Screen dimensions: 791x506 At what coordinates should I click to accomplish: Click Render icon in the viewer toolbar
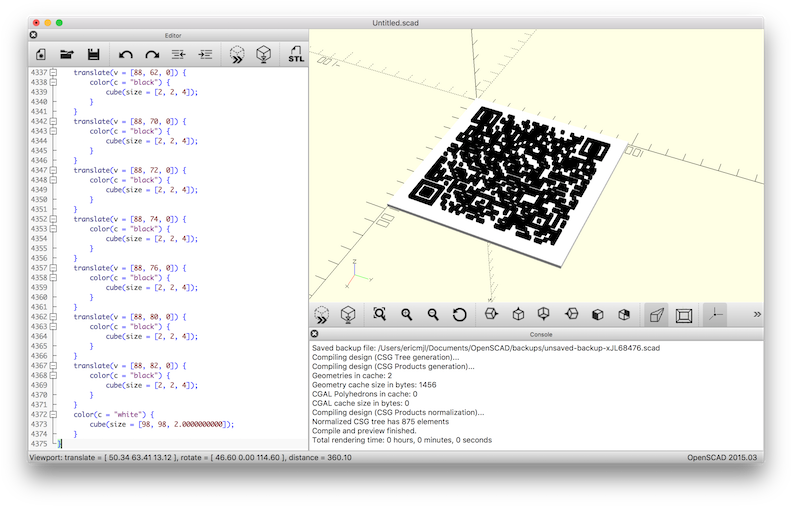click(x=348, y=314)
